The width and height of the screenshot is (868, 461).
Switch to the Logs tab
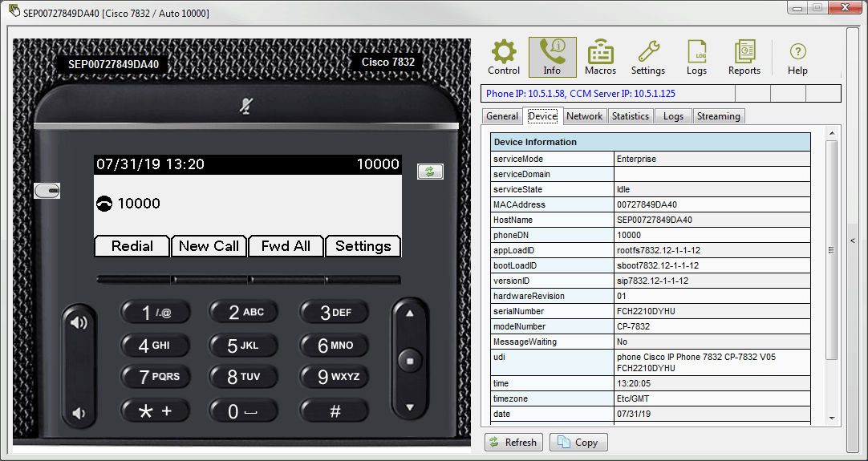[673, 116]
